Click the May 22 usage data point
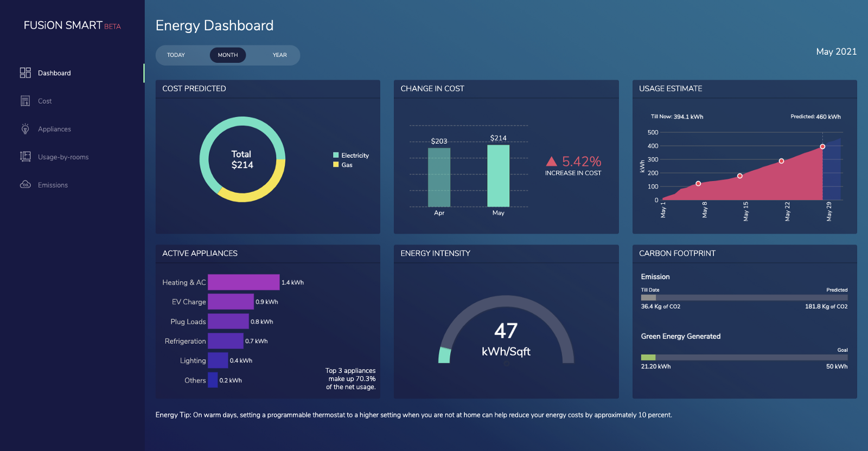This screenshot has width=868, height=451. (x=781, y=161)
